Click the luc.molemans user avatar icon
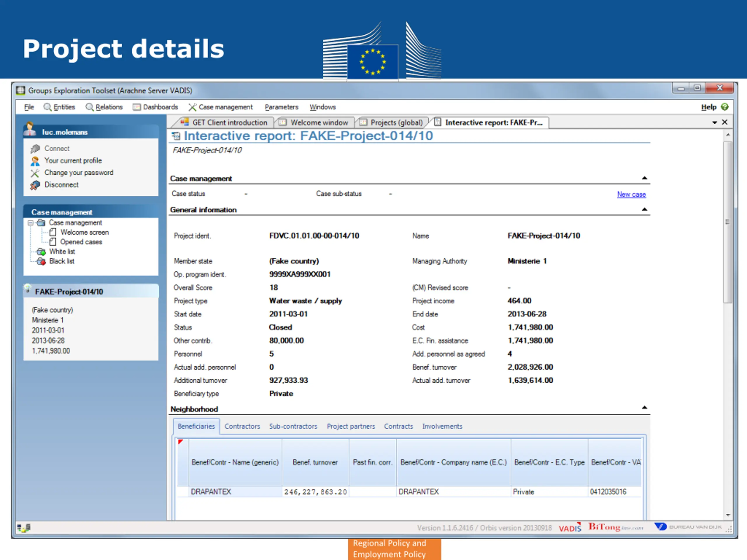Image resolution: width=747 pixels, height=560 pixels. coord(30,129)
